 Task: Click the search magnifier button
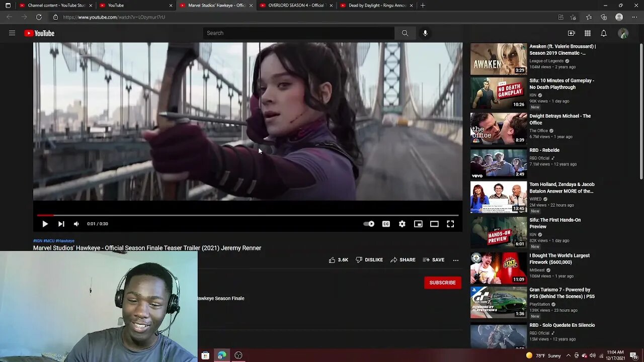(x=405, y=33)
